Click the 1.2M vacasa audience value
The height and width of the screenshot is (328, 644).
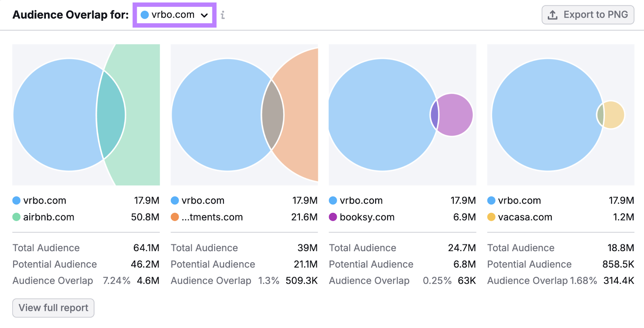click(x=623, y=217)
